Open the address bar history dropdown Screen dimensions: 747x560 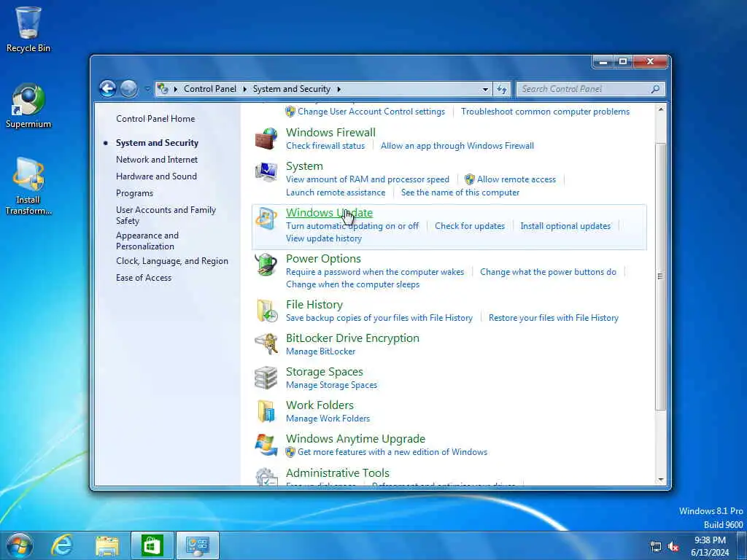[485, 89]
